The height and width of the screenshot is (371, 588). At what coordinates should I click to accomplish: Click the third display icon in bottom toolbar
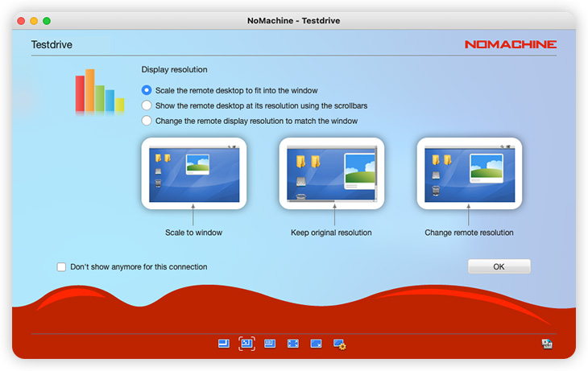[x=270, y=344]
